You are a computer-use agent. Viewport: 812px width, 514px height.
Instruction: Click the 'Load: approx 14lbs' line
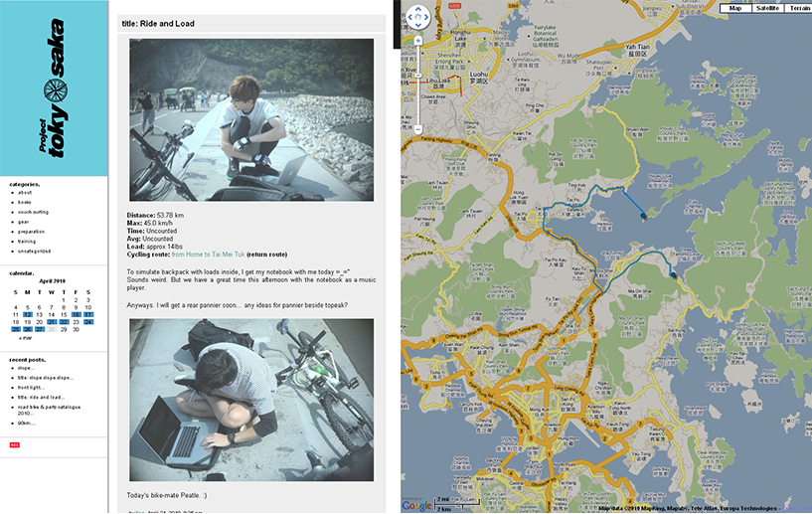coord(154,247)
